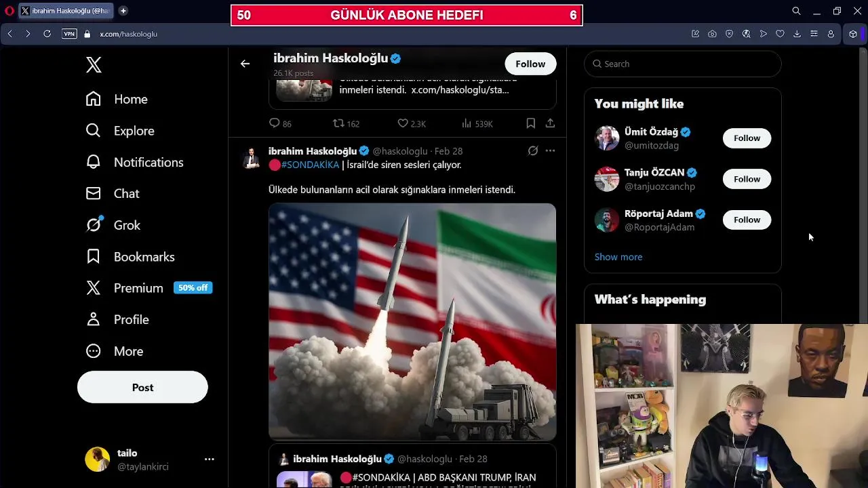Open Grok from the sidebar

coord(113,225)
